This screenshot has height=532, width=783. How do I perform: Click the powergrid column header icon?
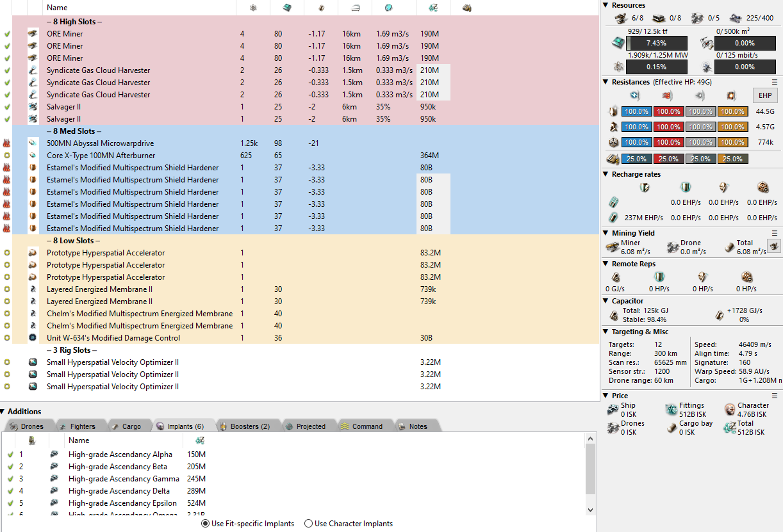tap(252, 8)
